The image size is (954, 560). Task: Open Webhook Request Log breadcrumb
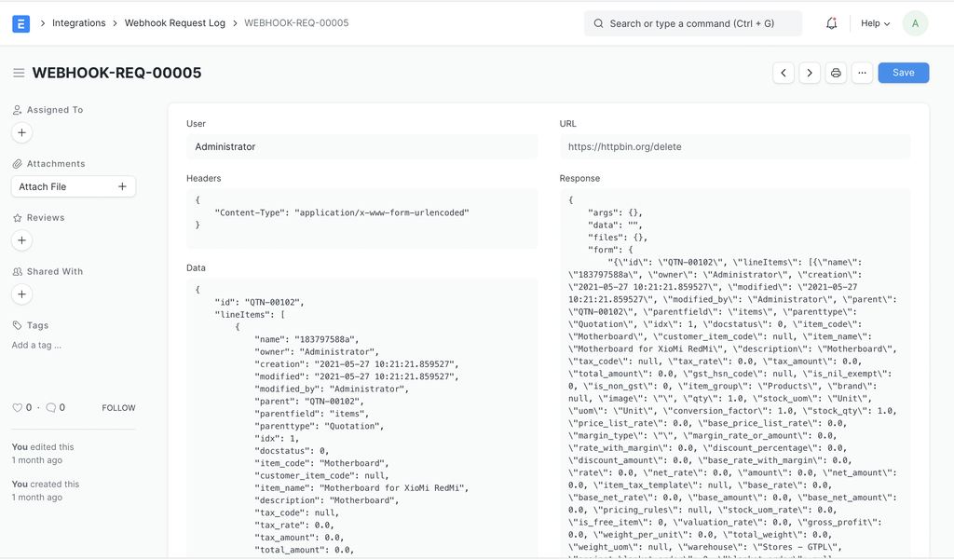pyautogui.click(x=175, y=23)
